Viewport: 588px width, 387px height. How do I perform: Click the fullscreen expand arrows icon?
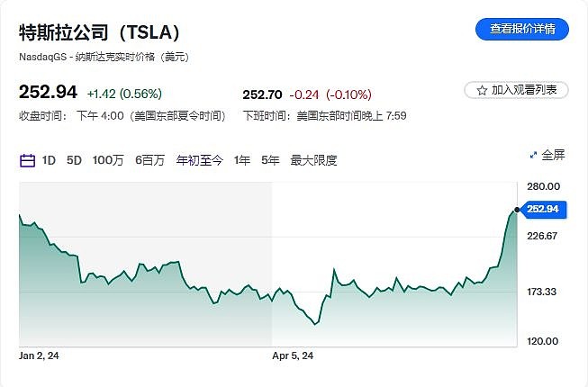[532, 156]
